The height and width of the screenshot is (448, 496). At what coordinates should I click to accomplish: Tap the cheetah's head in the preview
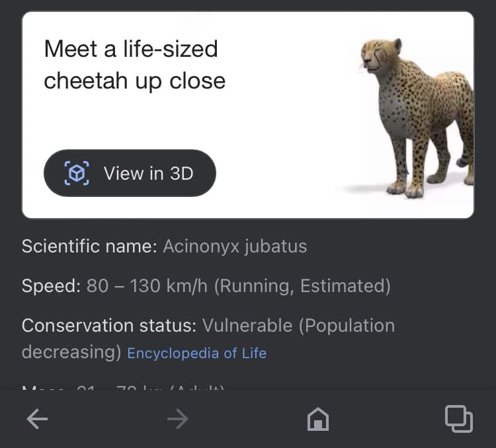click(382, 56)
